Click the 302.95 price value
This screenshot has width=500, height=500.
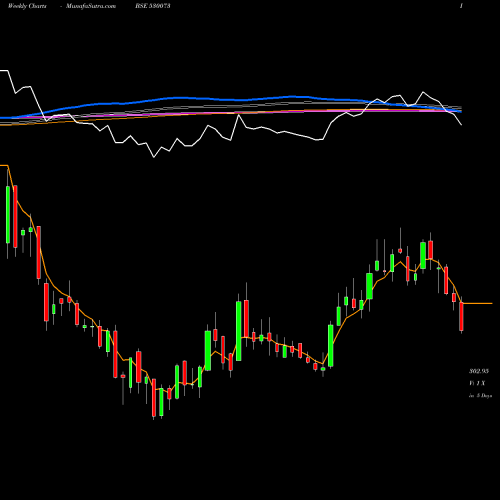point(479,371)
